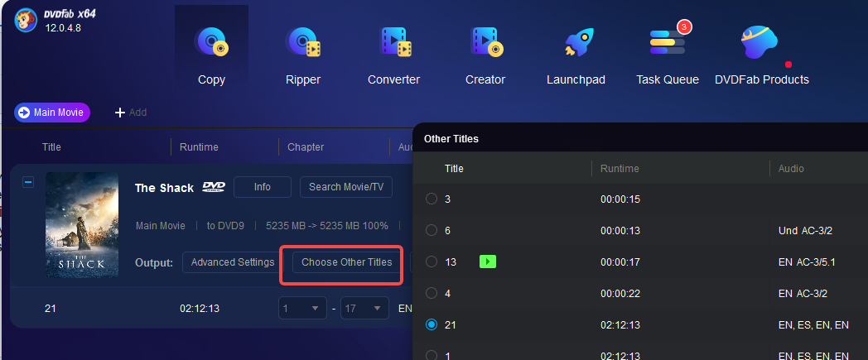Select title 1 radio button
This screenshot has height=360, width=868.
(432, 356)
